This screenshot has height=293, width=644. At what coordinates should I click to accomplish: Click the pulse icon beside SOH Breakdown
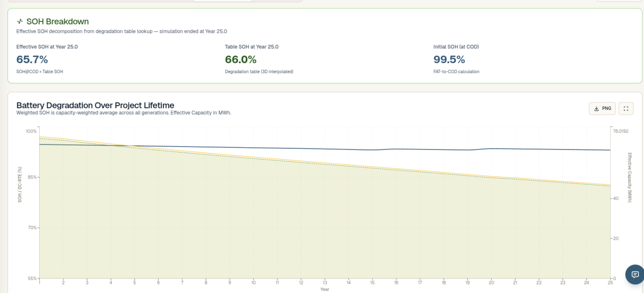20,21
